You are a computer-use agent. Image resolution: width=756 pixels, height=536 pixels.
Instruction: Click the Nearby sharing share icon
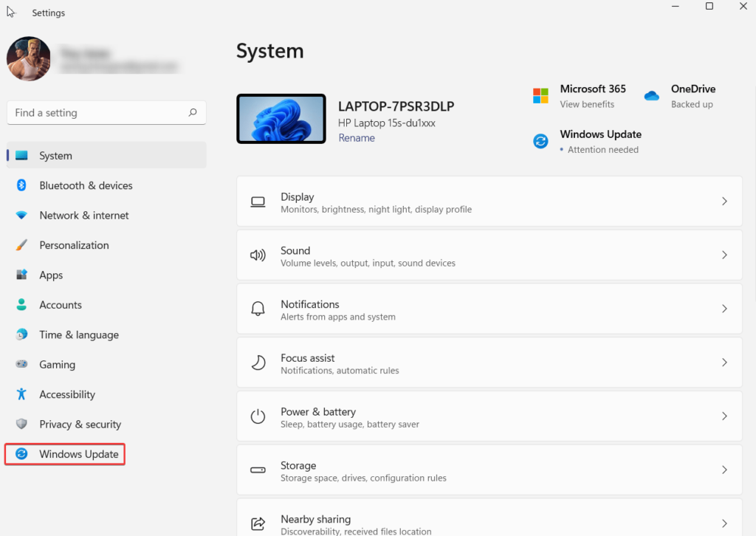tap(258, 523)
